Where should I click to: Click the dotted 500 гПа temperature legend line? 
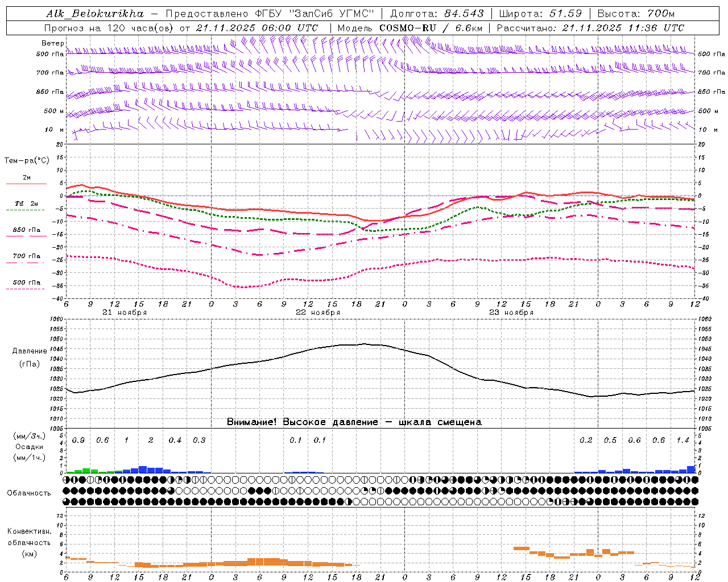click(26, 289)
